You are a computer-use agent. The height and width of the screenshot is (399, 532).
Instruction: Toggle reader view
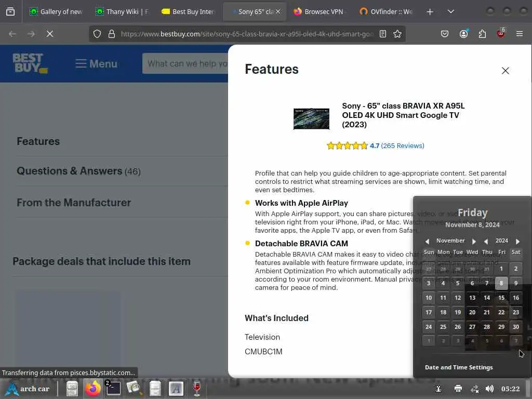coord(383,34)
